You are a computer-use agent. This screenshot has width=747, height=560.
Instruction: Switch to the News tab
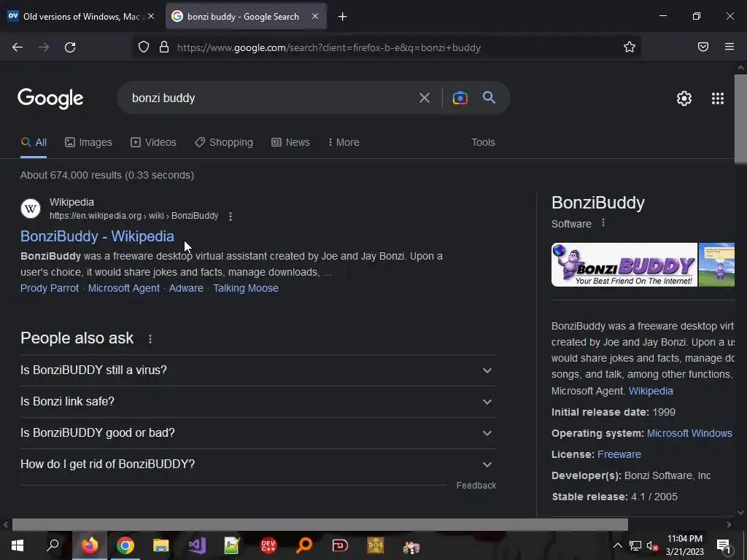click(290, 142)
